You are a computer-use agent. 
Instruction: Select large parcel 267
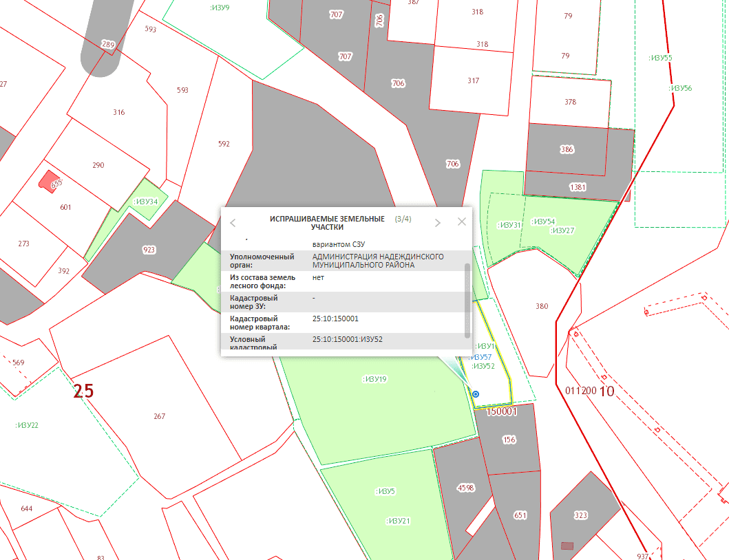(x=160, y=416)
